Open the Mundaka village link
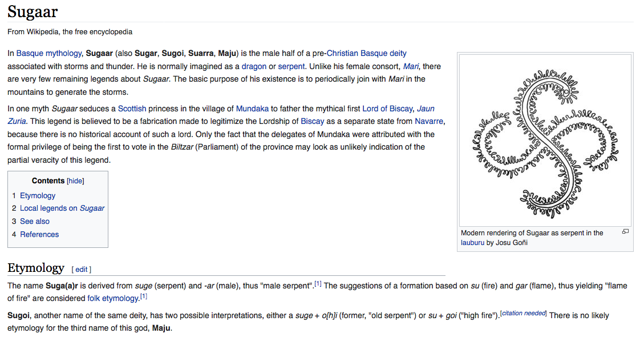This screenshot has height=337, width=644. [x=252, y=109]
